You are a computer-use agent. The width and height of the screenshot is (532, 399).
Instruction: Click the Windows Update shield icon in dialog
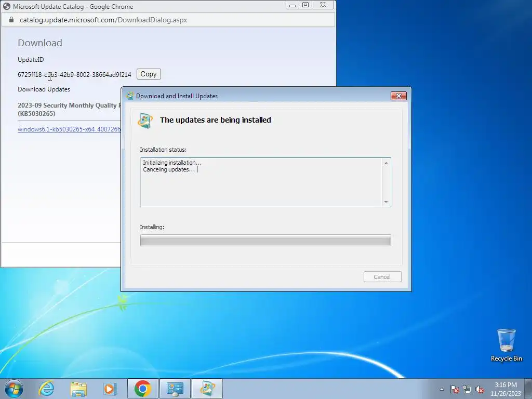pos(145,121)
